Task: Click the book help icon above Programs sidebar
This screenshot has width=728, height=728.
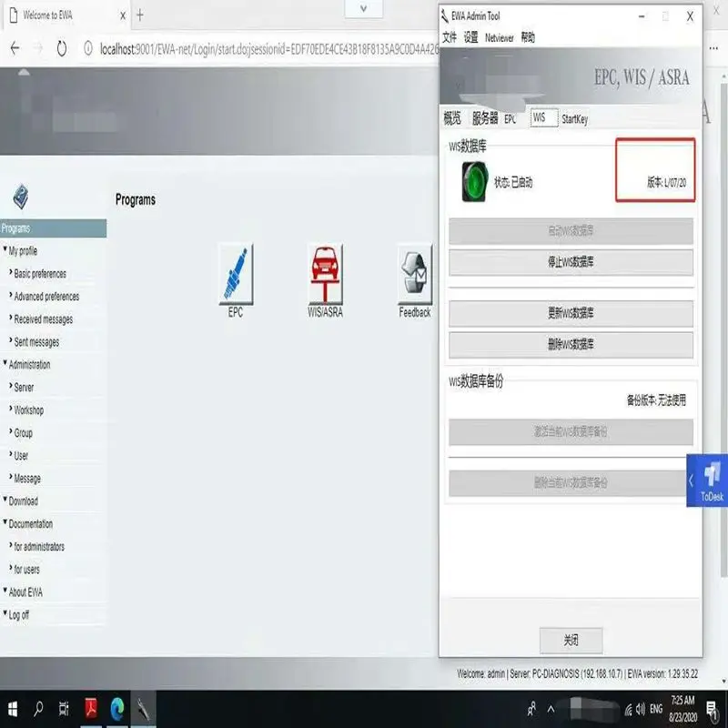Action: tap(20, 197)
